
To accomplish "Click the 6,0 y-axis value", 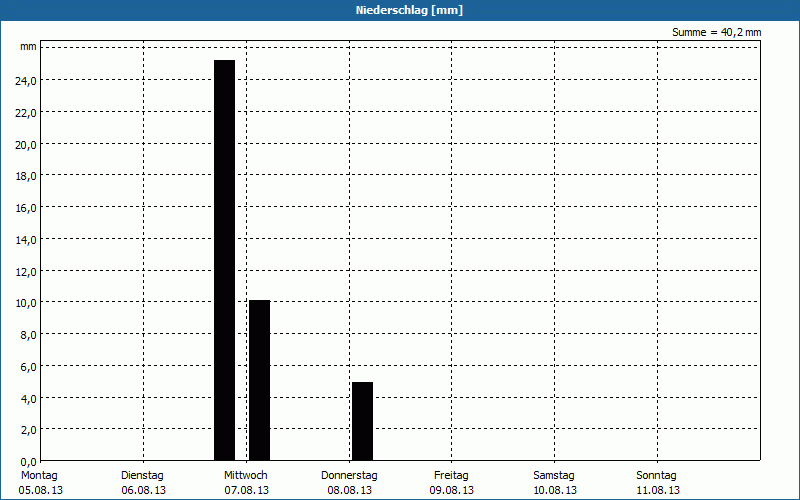I will [29, 367].
